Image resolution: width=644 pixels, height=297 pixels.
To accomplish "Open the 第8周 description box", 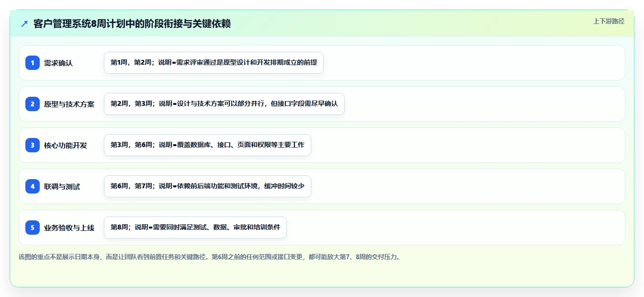I will click(x=195, y=228).
